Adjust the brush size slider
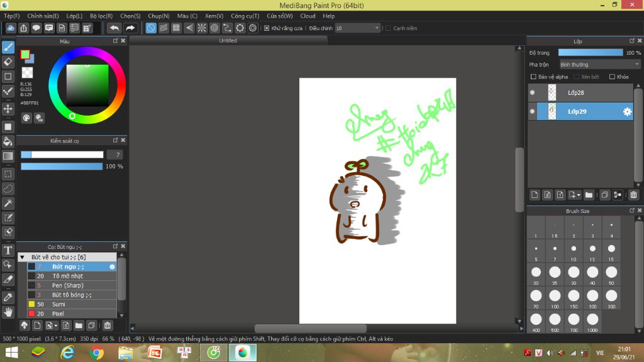The image size is (644, 362). coord(62,155)
